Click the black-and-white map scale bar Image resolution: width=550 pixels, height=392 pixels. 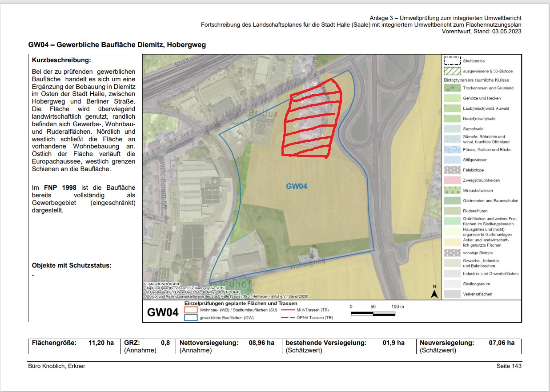point(373,313)
